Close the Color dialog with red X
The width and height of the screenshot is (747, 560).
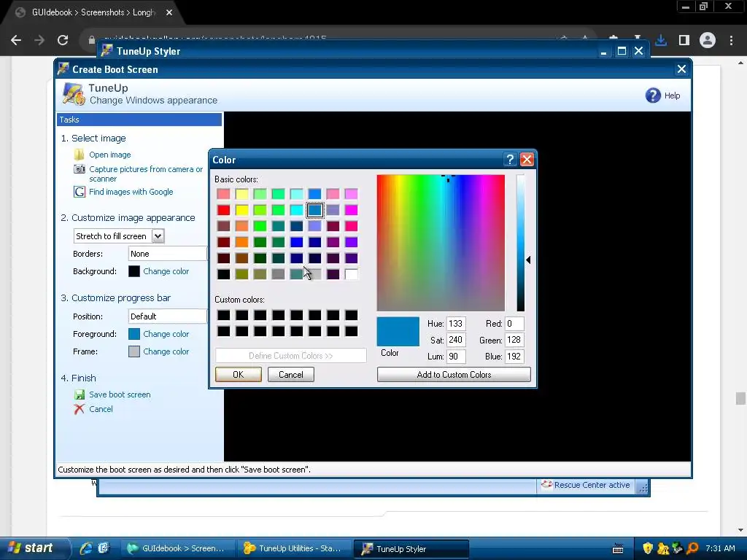tap(527, 160)
